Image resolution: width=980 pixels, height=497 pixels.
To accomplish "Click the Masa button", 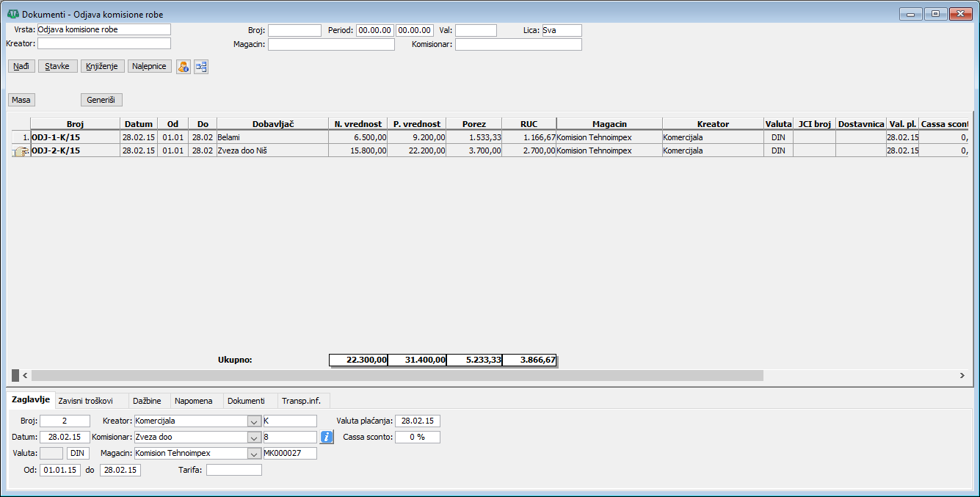I will pos(21,100).
